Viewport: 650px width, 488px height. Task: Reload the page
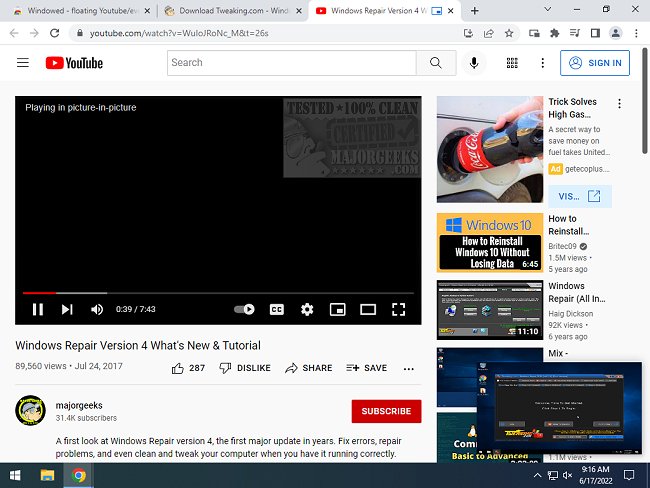pyautogui.click(x=54, y=33)
